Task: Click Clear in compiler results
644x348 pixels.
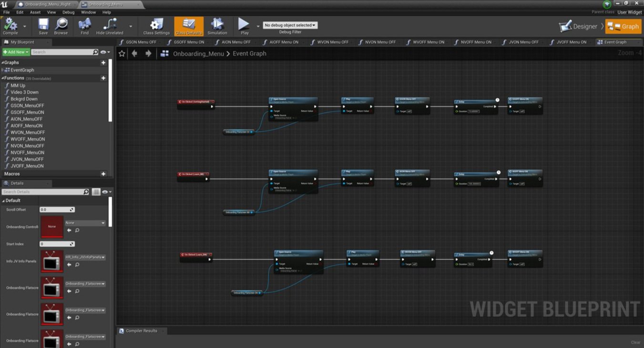Action: pyautogui.click(x=635, y=342)
